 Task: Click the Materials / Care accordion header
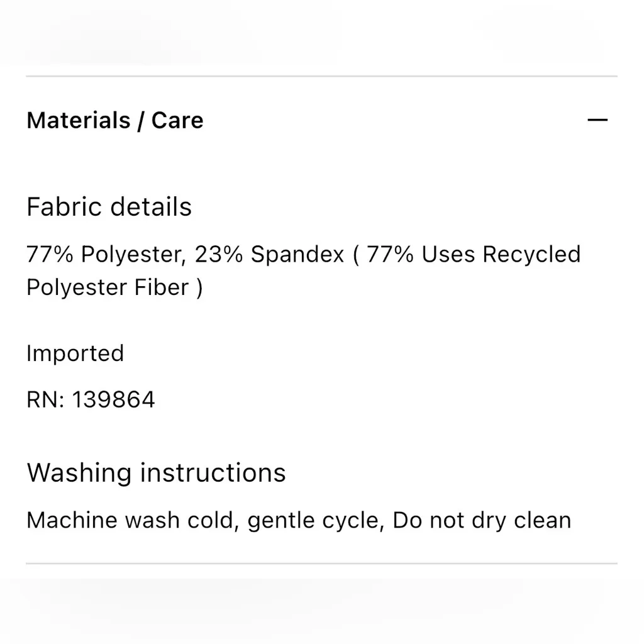point(115,120)
